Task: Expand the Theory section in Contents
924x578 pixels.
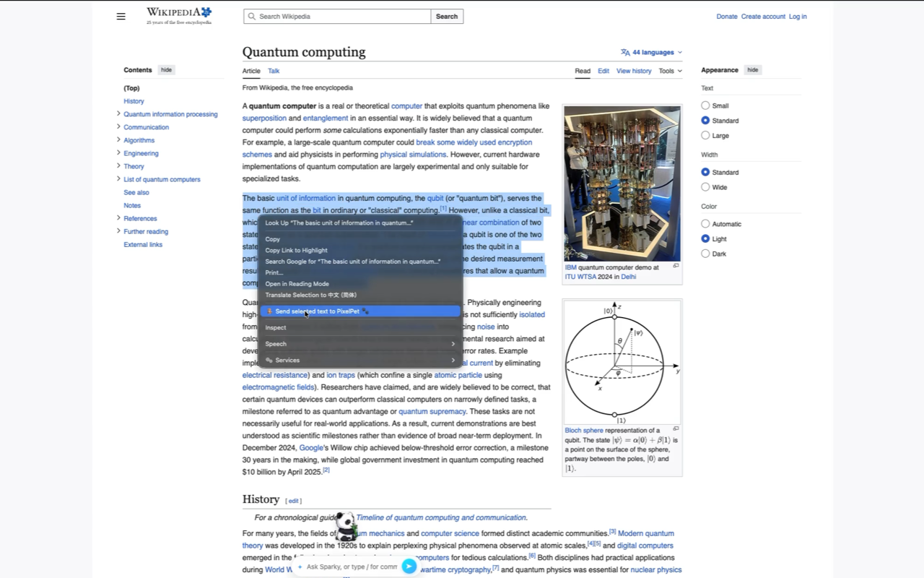Action: coord(118,165)
